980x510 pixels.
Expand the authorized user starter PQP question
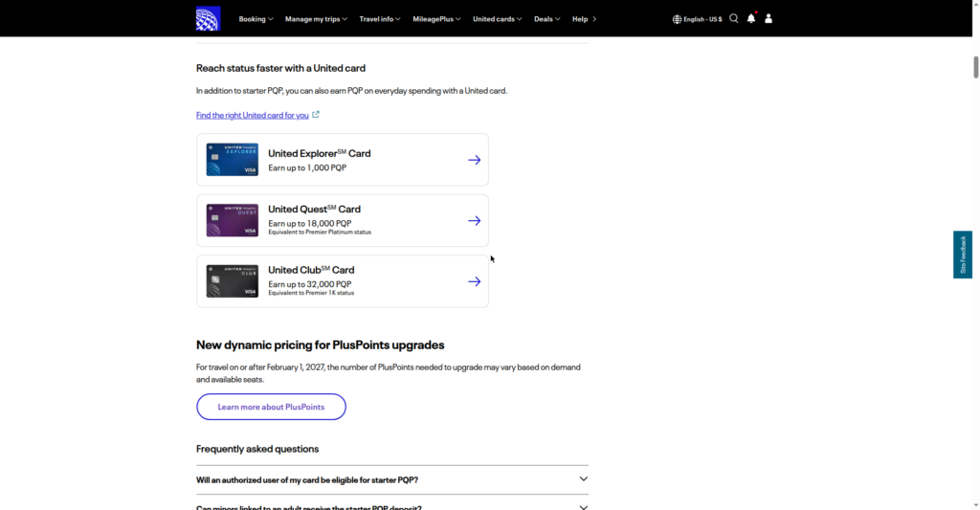(392, 480)
